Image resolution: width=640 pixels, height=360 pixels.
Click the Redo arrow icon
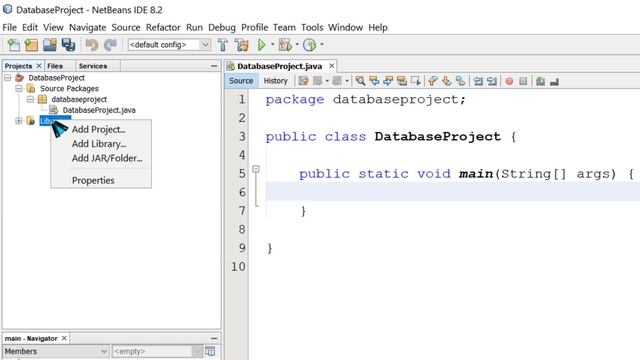tap(110, 45)
